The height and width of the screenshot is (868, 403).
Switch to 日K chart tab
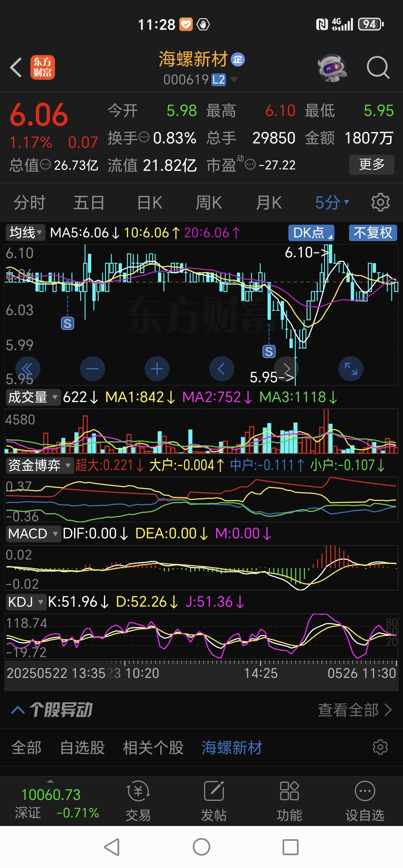[x=150, y=202]
